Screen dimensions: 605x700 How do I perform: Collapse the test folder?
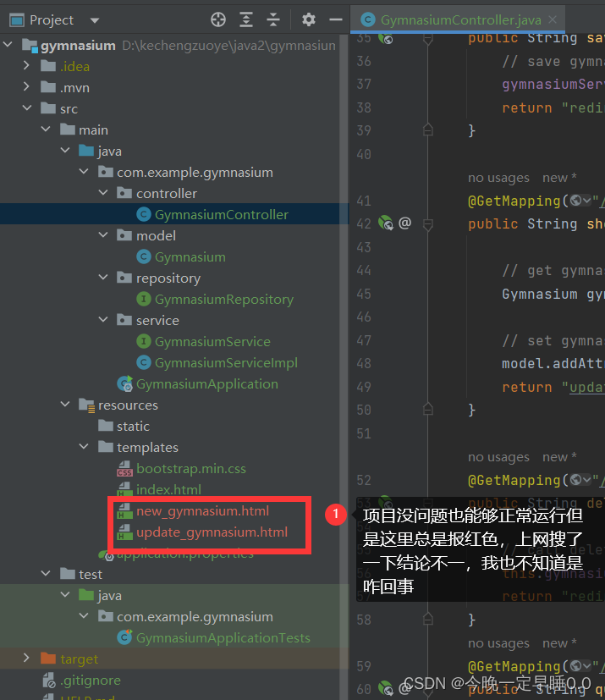(46, 573)
